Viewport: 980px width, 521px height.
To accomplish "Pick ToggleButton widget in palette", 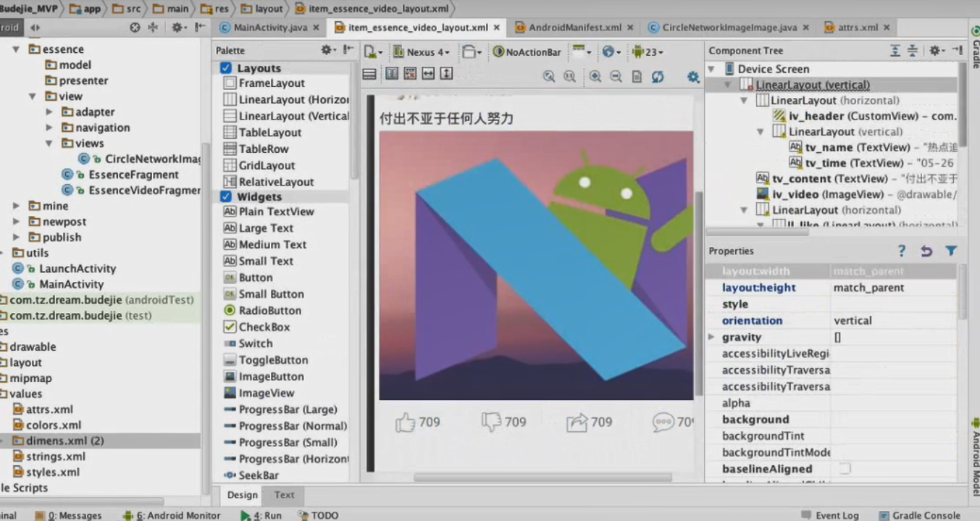I will 266,360.
